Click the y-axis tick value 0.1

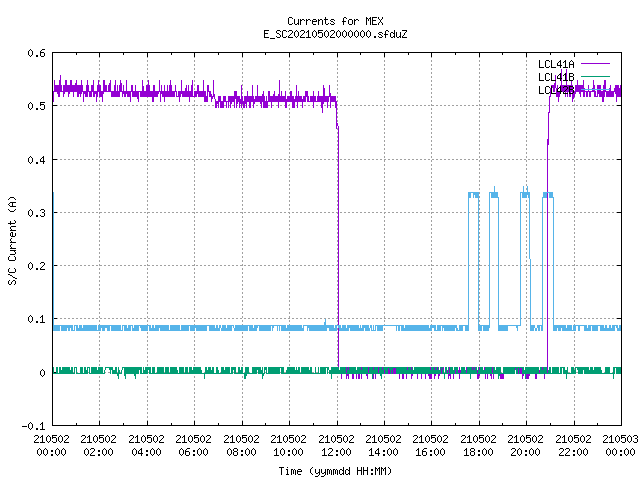36,319
